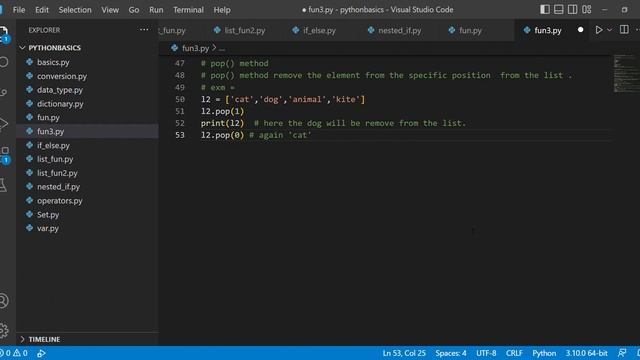
Task: Change indentation via Spaces: 4
Action: tap(451, 353)
